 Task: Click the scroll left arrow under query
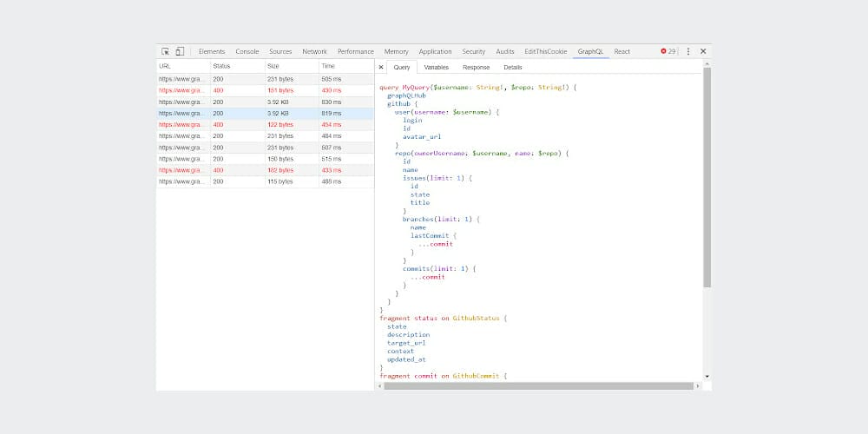pos(379,386)
